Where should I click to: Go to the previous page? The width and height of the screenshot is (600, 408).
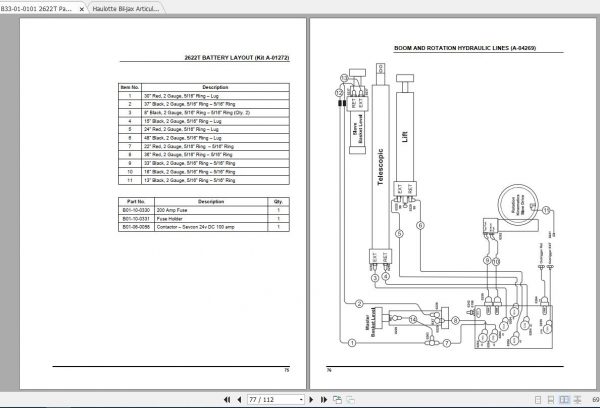point(239,400)
